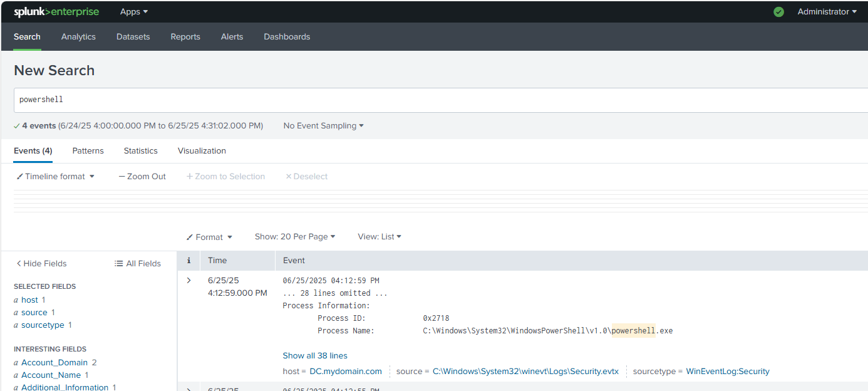Screen dimensions: 868x391
Task: Open the Account_Name field
Action: pyautogui.click(x=51, y=375)
